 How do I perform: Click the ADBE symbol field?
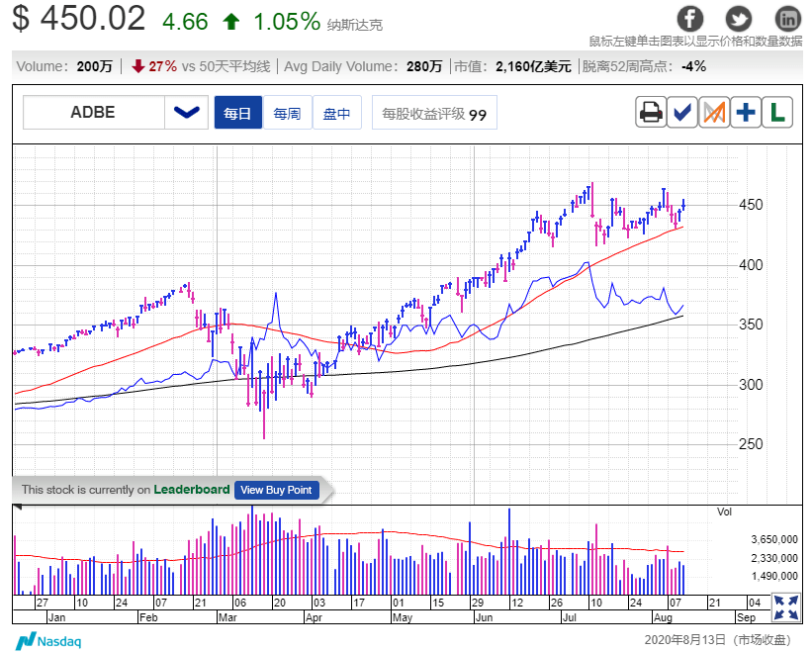(x=94, y=112)
